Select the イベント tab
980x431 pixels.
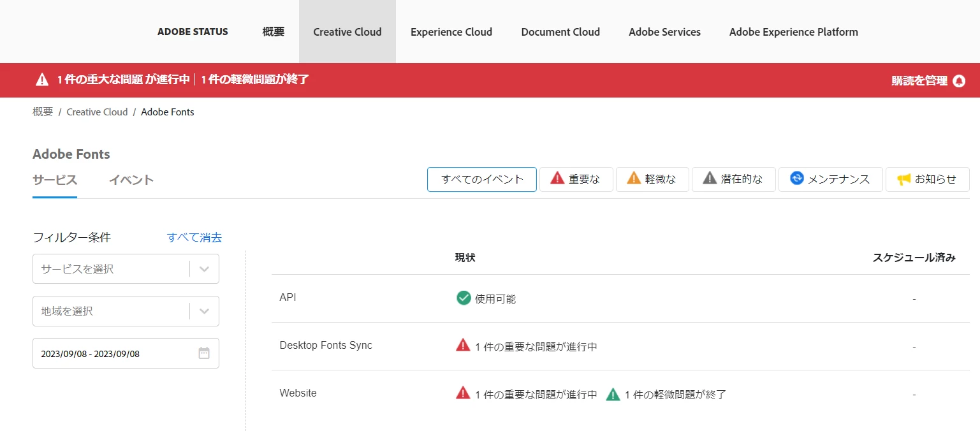point(131,180)
